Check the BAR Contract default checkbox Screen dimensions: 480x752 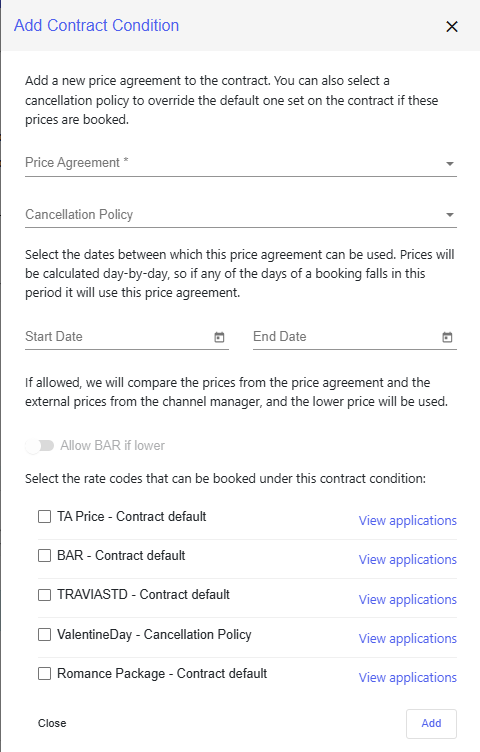click(45, 555)
